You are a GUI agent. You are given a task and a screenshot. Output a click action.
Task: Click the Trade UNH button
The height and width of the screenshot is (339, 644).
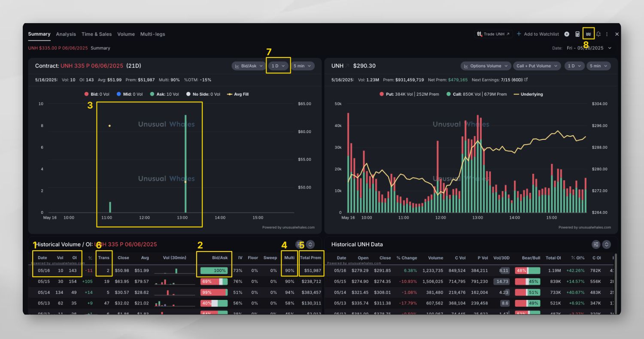(x=493, y=34)
